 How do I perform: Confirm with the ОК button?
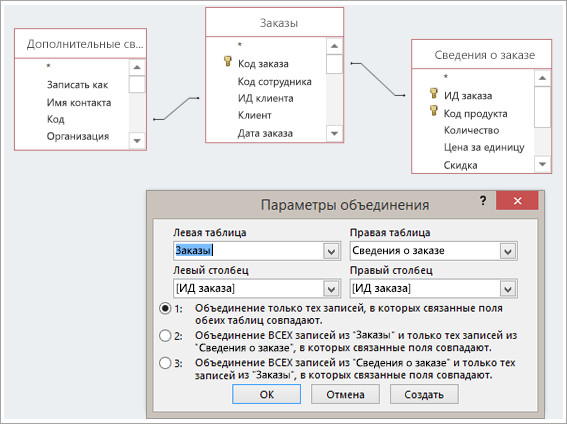click(x=267, y=394)
